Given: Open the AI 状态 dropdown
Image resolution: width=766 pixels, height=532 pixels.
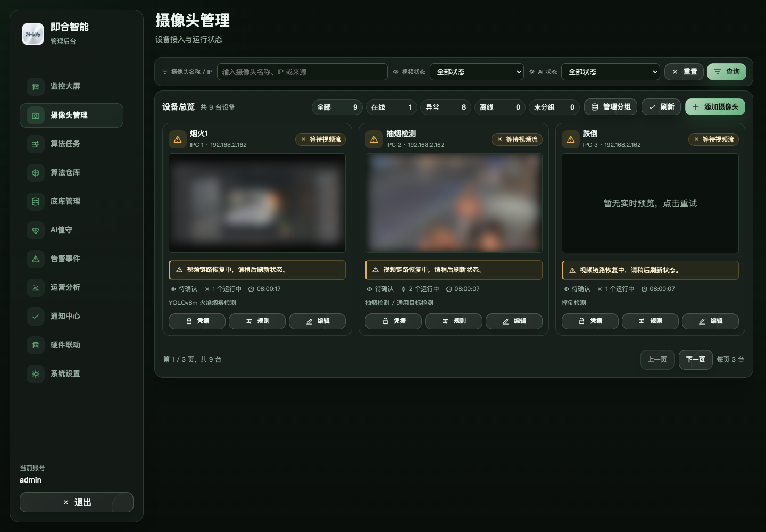Looking at the screenshot, I should [611, 72].
